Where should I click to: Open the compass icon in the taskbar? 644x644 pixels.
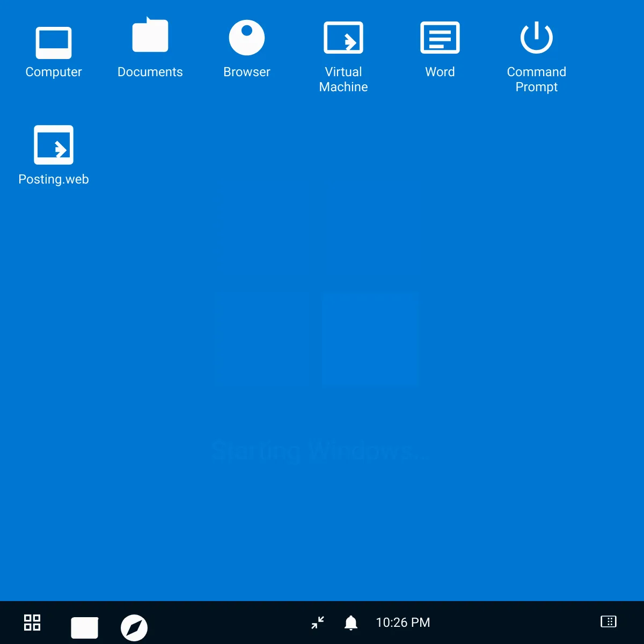134,627
